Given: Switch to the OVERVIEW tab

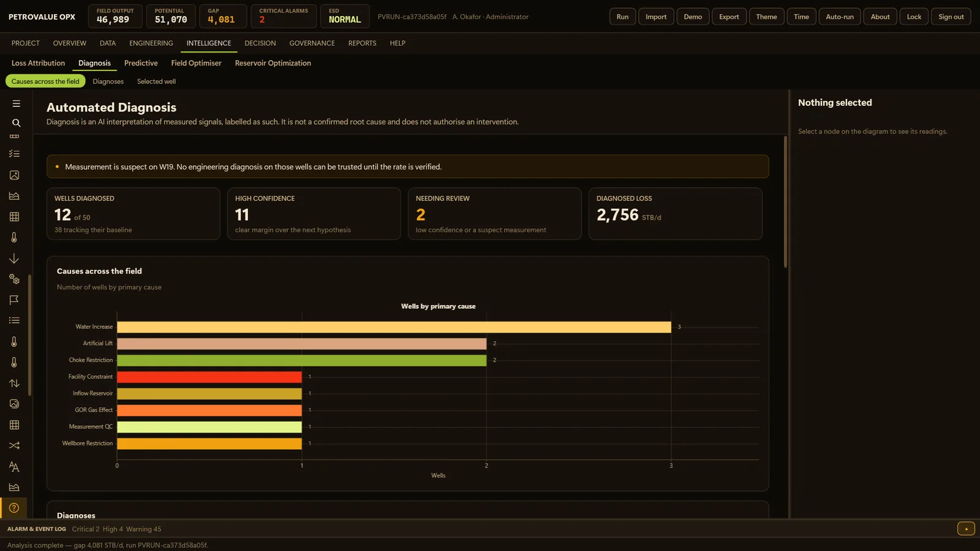Looking at the screenshot, I should pos(70,43).
